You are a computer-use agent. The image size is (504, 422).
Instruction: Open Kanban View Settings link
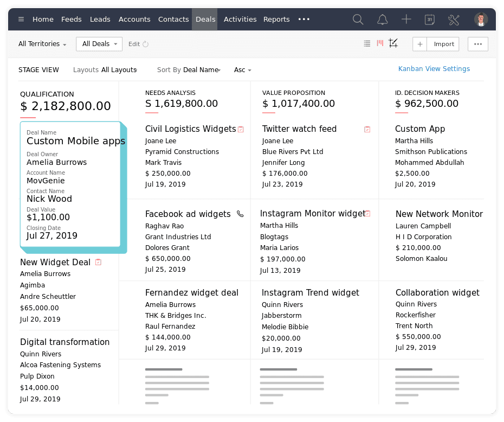click(434, 69)
